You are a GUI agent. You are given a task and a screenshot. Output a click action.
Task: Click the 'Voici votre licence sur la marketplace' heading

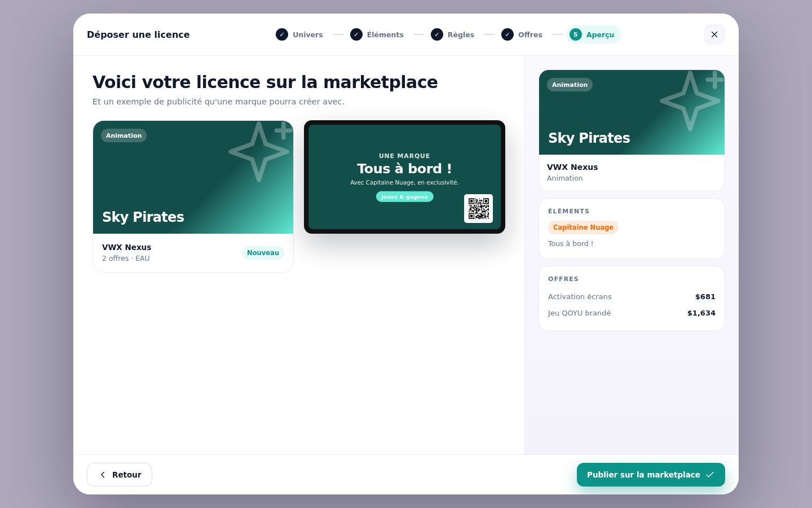[265, 82]
